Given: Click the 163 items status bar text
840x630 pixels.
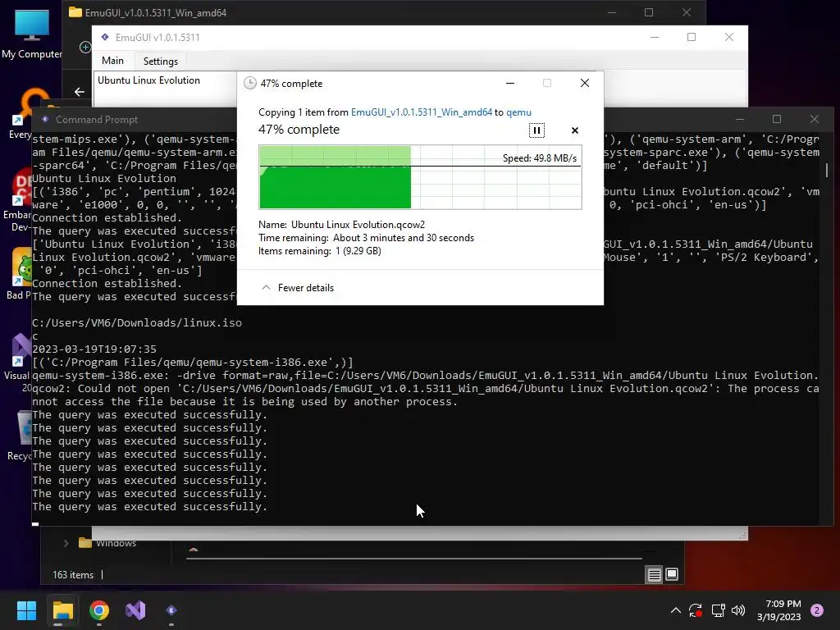Looking at the screenshot, I should [x=73, y=575].
